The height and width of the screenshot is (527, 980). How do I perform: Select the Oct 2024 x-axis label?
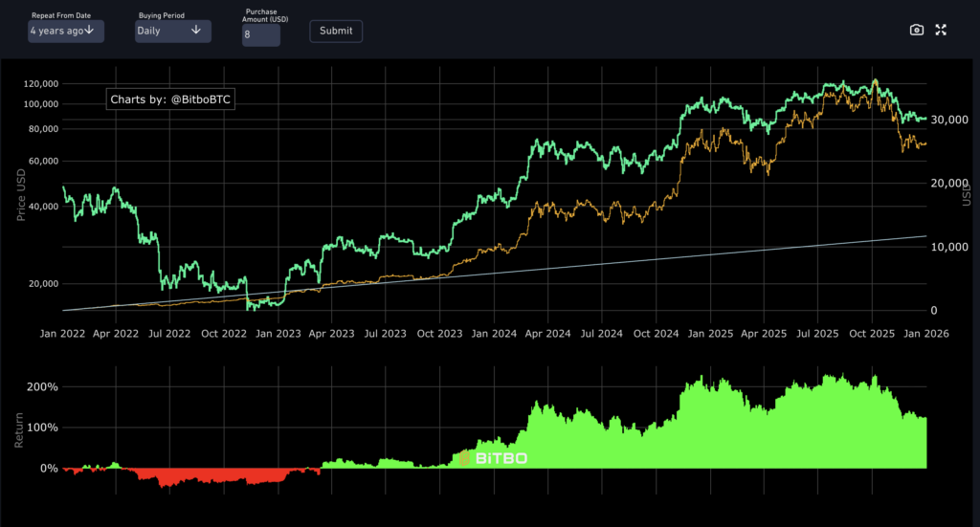[657, 334]
